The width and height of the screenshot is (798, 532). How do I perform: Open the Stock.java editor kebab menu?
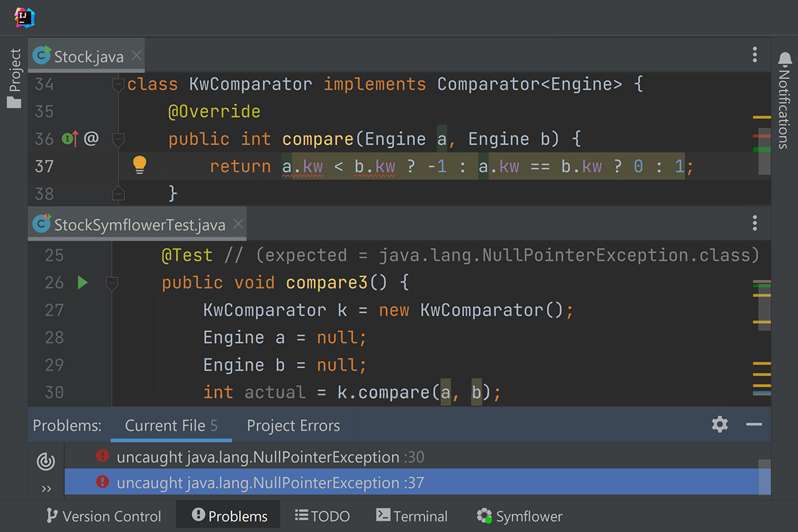pos(755,55)
